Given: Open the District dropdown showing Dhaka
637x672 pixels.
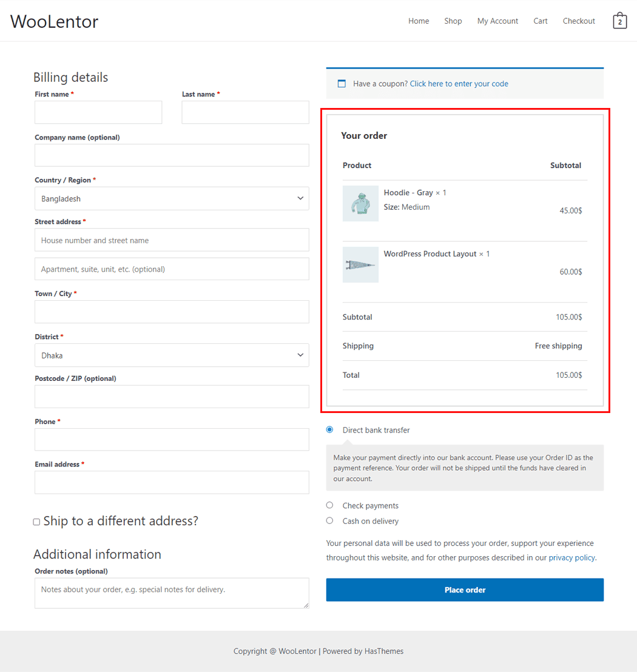Looking at the screenshot, I should [172, 355].
